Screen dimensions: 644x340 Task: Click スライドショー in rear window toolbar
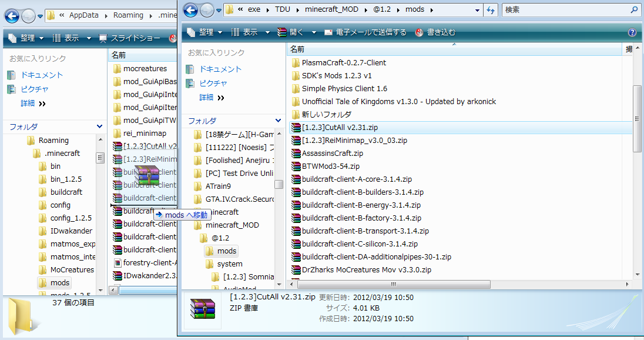[130, 38]
